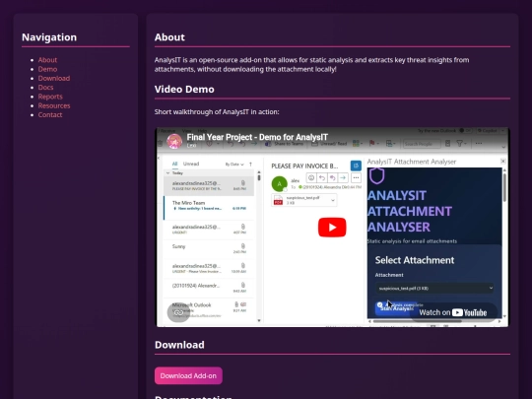Open the About navigation link
Image resolution: width=532 pixels, height=399 pixels.
tap(47, 60)
